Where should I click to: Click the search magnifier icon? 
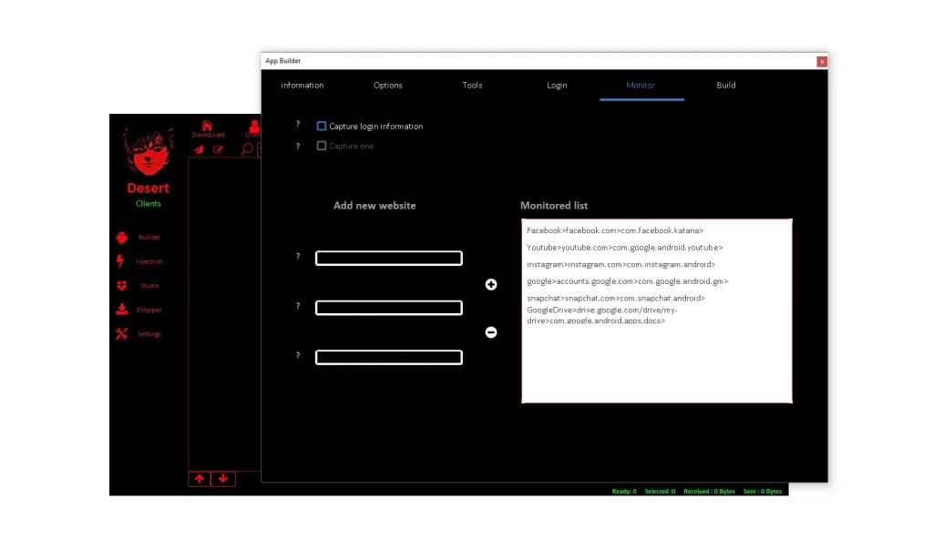(x=244, y=149)
